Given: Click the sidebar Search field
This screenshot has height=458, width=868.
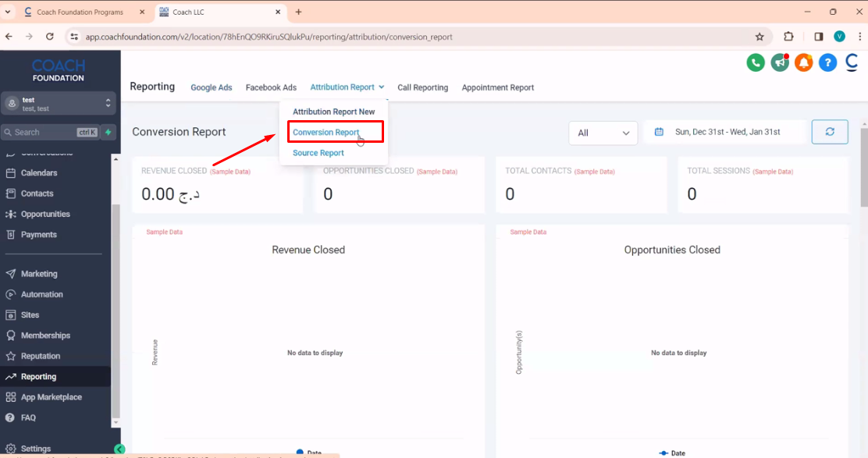Looking at the screenshot, I should [x=51, y=132].
